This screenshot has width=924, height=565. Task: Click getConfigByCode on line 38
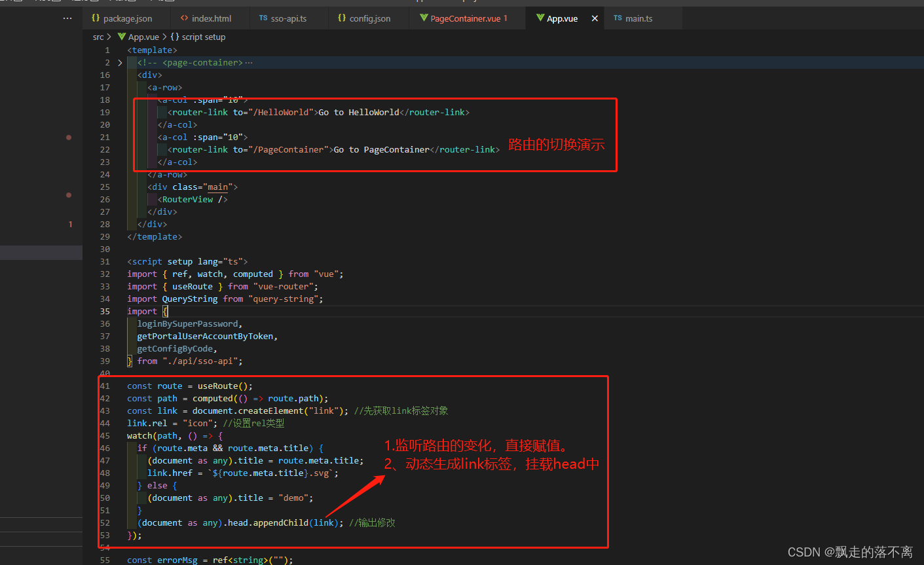[x=175, y=349]
